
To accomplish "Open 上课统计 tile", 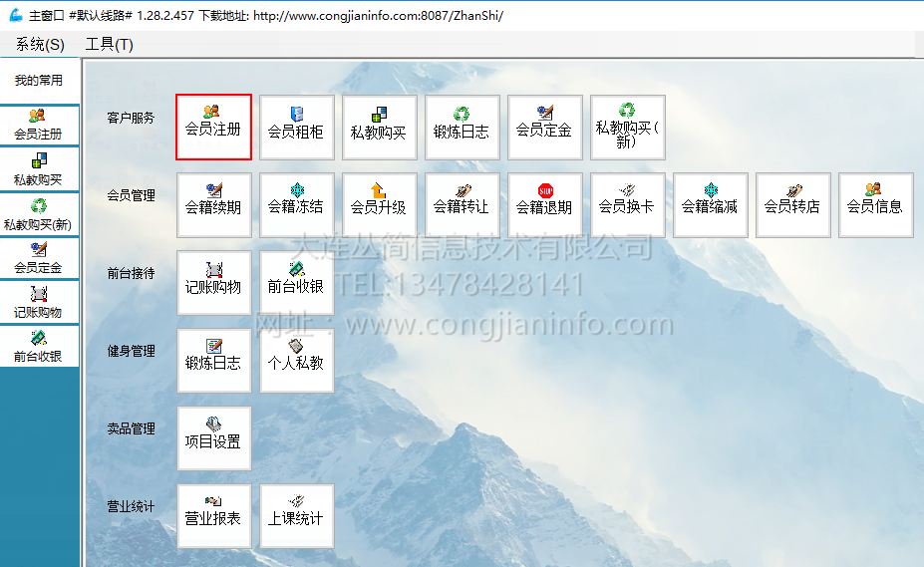I will click(x=296, y=516).
